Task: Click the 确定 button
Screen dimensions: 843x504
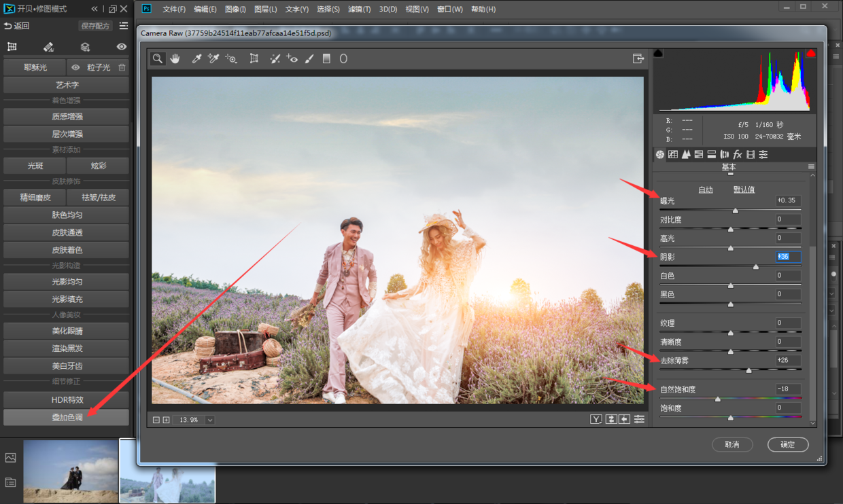Action: [x=788, y=445]
